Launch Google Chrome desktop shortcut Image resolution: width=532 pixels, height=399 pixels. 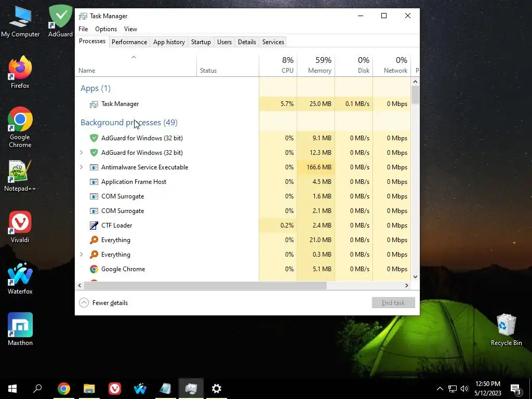click(x=20, y=128)
